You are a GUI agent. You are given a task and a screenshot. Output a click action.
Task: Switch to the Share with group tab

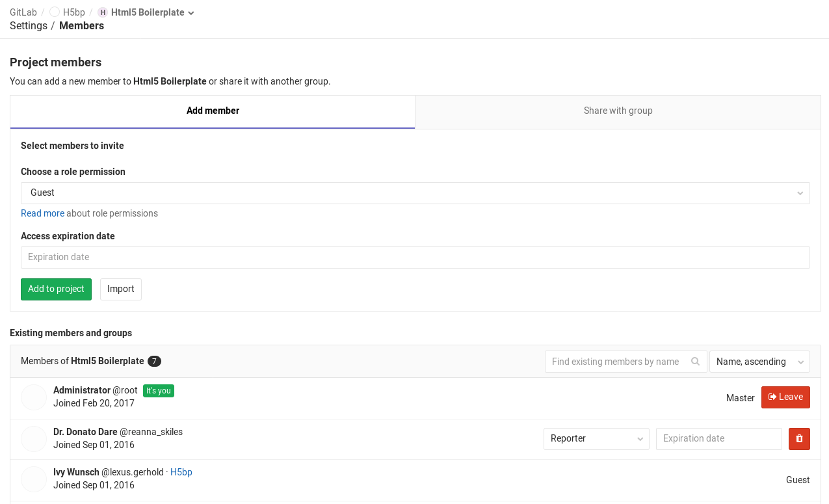618,111
